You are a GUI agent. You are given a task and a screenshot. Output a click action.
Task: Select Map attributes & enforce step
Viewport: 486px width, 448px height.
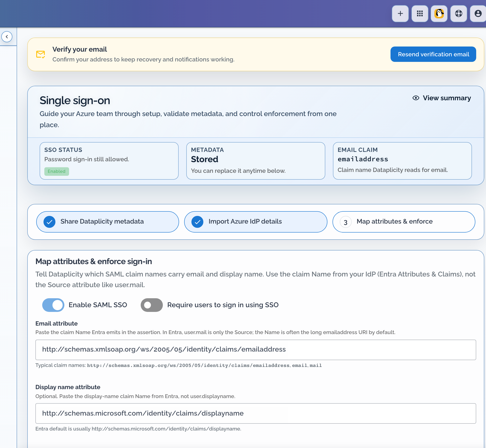coord(404,222)
